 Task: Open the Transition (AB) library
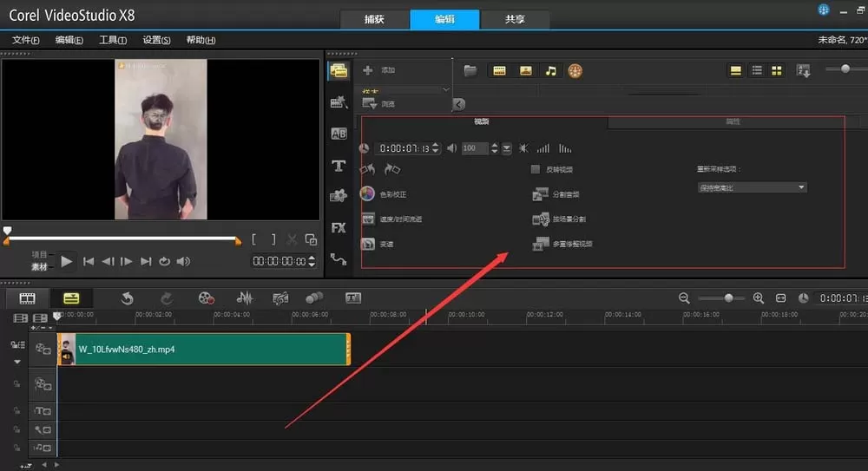(x=339, y=134)
